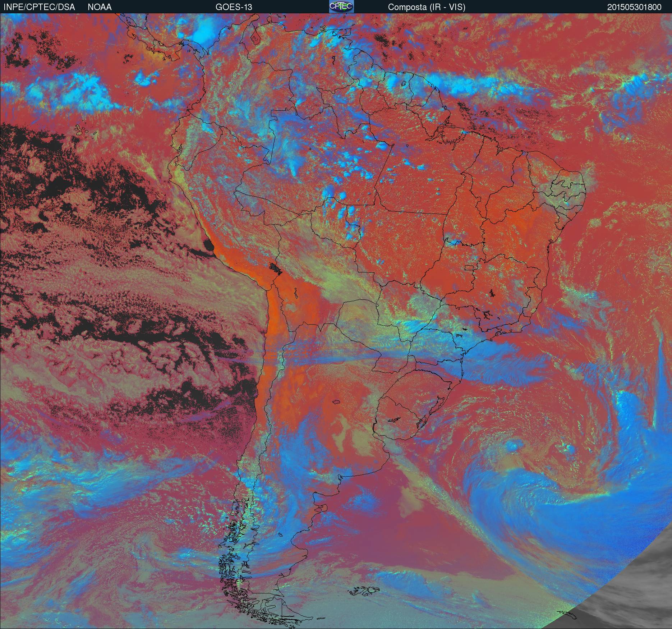The width and height of the screenshot is (672, 629).
Task: Click the CPTEC logo in the header
Action: point(341,6)
